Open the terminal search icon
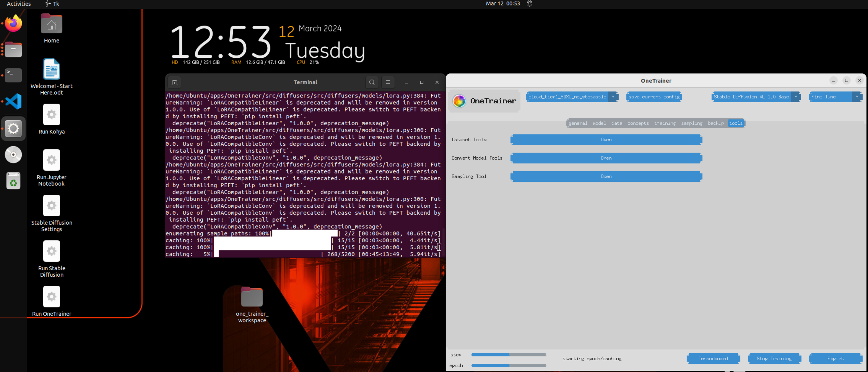The height and width of the screenshot is (372, 868). 372,82
